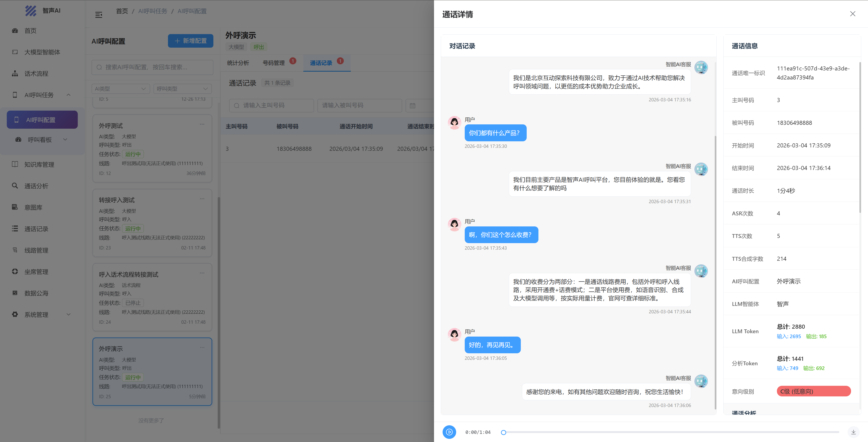Open the 意图库 sidebar item
The image size is (868, 442).
33,207
